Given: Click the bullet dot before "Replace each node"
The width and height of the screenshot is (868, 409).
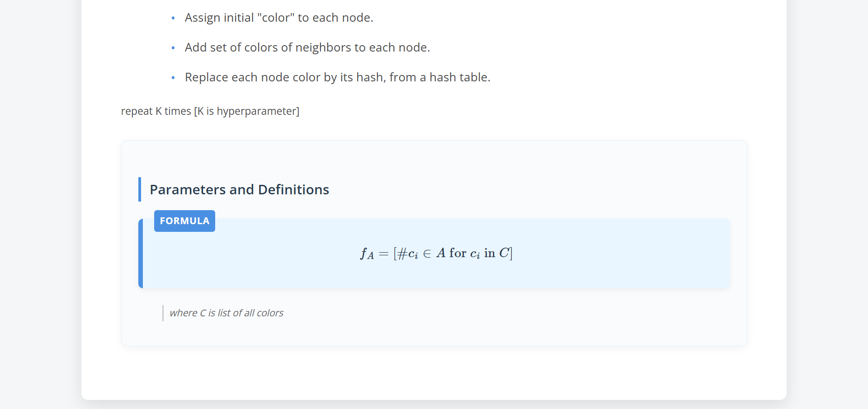Looking at the screenshot, I should (x=173, y=78).
